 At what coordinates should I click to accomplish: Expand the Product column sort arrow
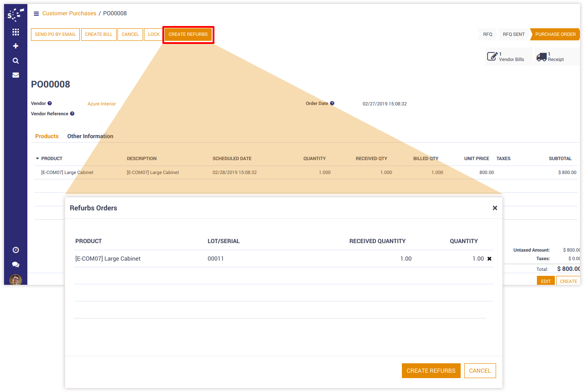click(37, 159)
